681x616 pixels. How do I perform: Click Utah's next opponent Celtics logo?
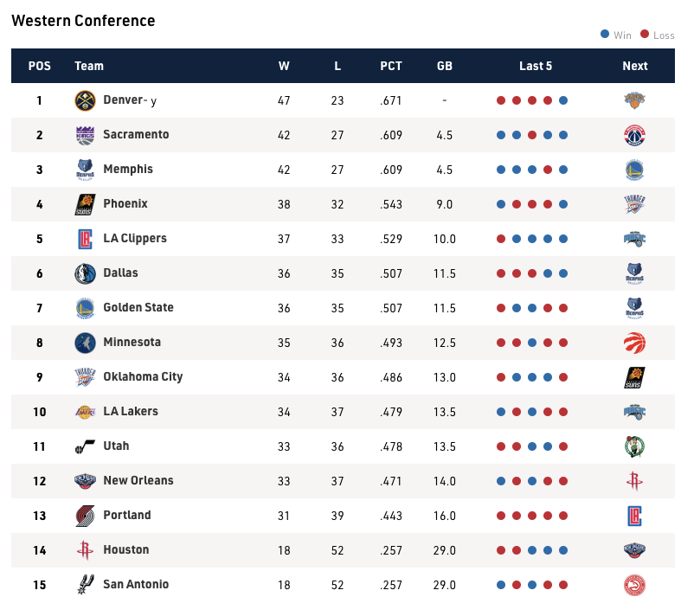pos(634,446)
